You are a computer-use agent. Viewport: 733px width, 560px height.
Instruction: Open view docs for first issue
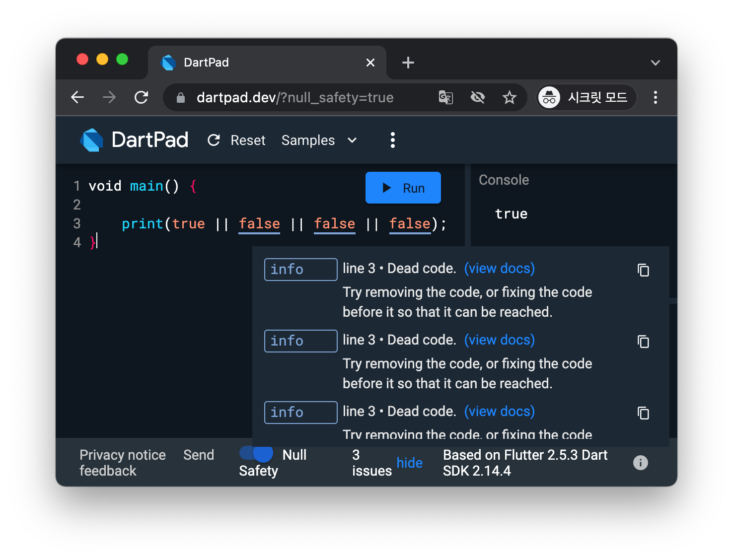[499, 268]
